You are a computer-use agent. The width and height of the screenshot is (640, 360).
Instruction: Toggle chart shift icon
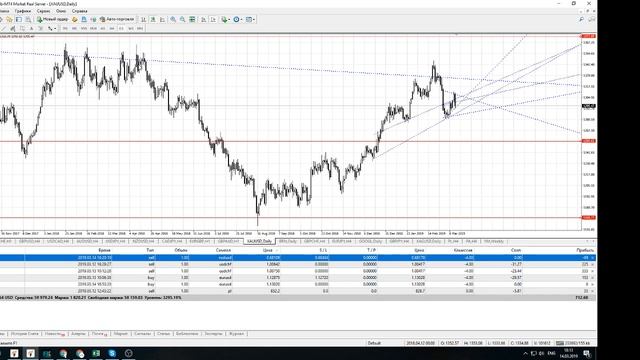point(213,19)
